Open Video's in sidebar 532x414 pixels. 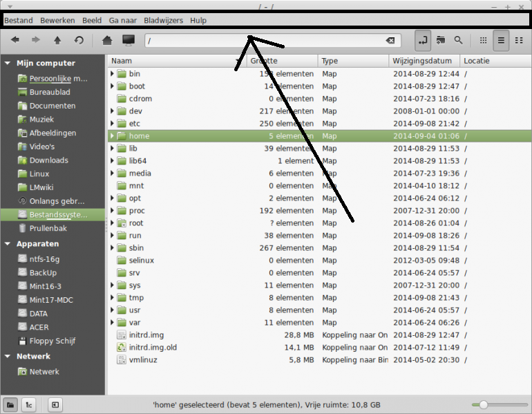point(37,147)
